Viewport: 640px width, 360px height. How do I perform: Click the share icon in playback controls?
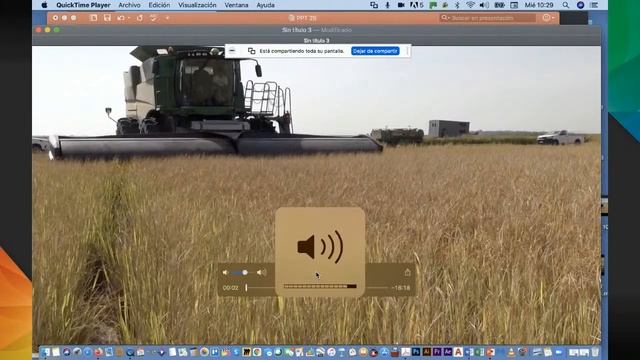click(x=407, y=272)
